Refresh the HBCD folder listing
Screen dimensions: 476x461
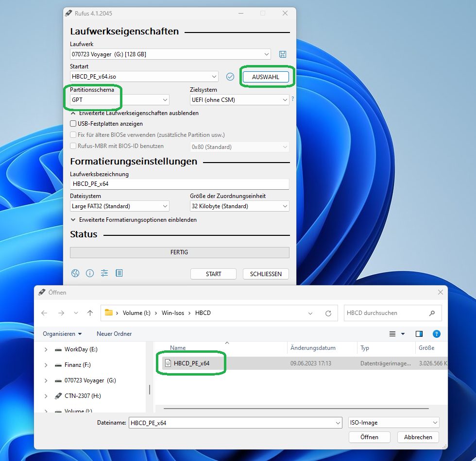click(x=328, y=313)
